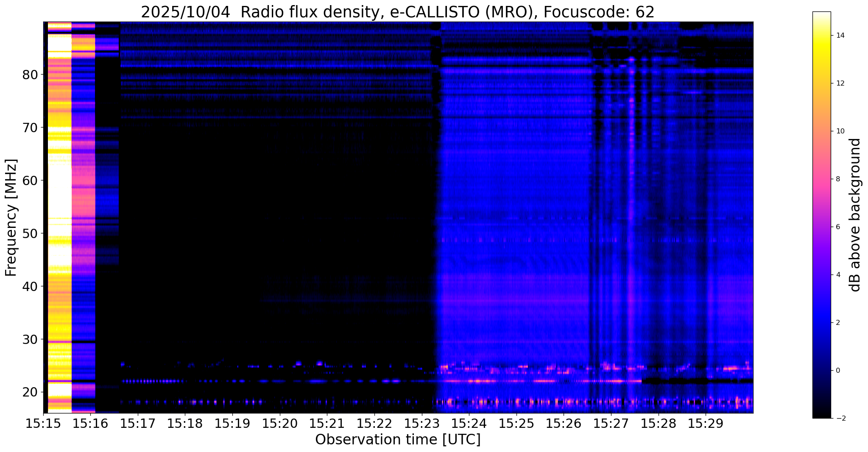
Task: Click the 15:17 time tick label
Action: [137, 423]
